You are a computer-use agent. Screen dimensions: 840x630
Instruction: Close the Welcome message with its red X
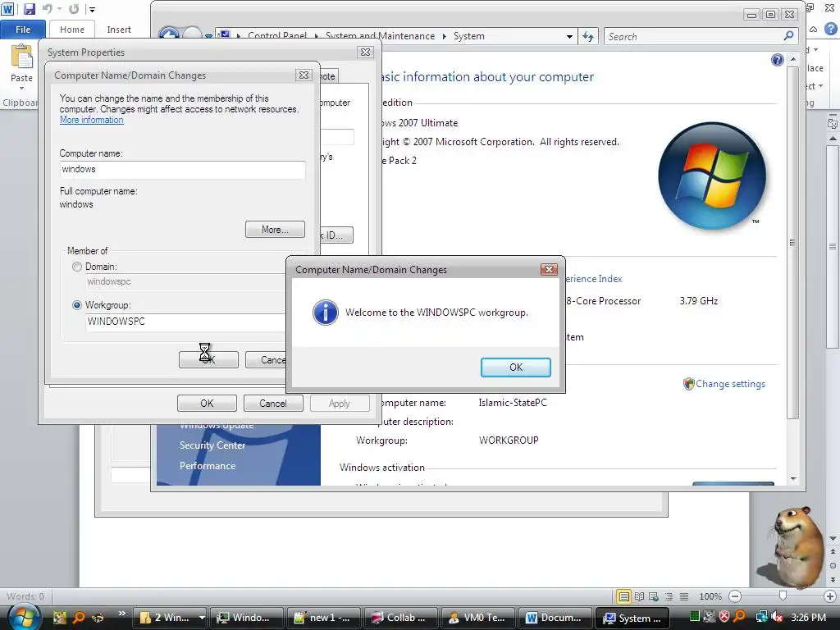tap(549, 269)
